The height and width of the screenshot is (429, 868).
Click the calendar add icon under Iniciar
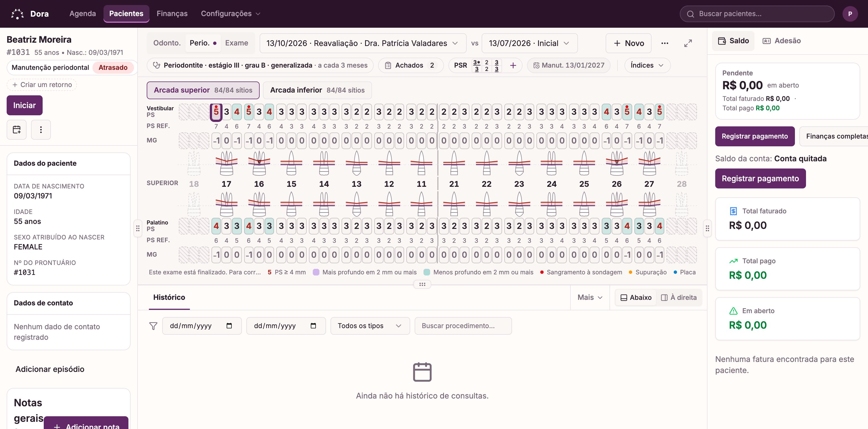[17, 129]
